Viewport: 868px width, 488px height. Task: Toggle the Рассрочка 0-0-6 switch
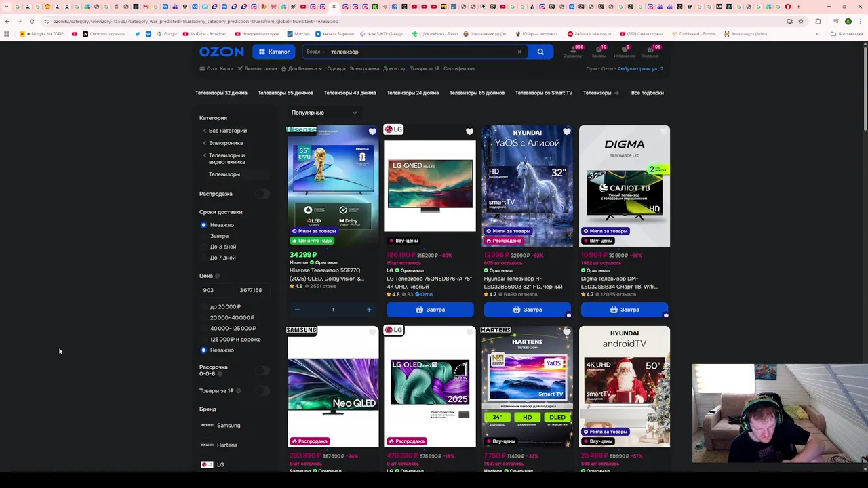pos(262,370)
